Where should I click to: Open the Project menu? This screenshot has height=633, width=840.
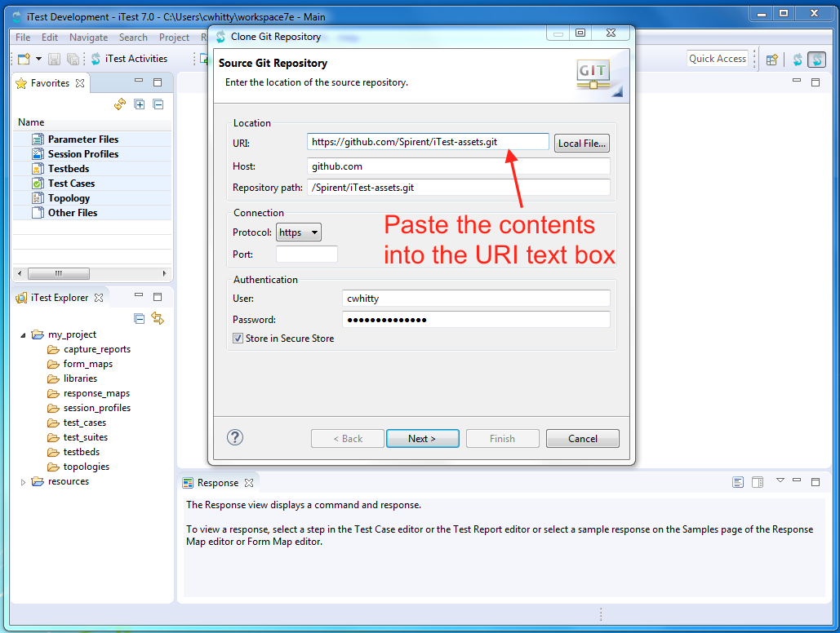click(x=174, y=38)
